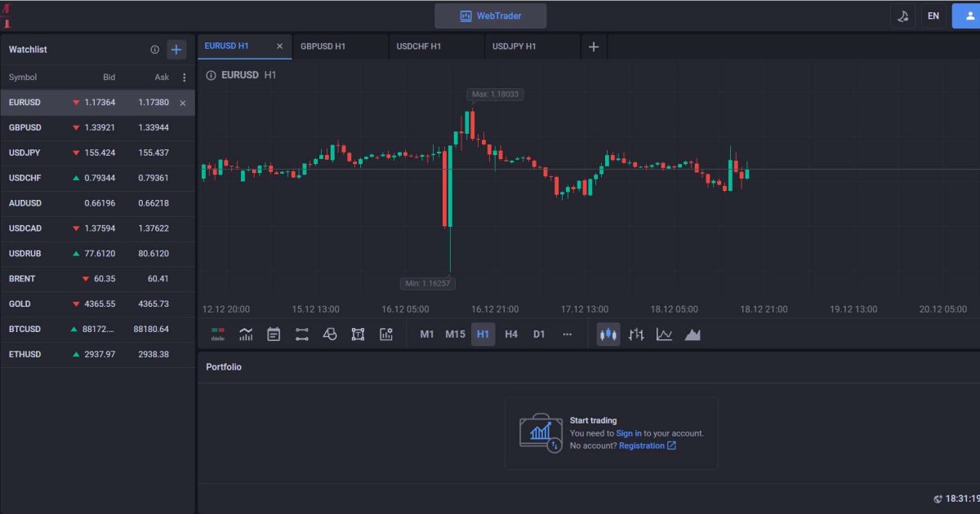Select BRENT row in watchlist

point(98,279)
